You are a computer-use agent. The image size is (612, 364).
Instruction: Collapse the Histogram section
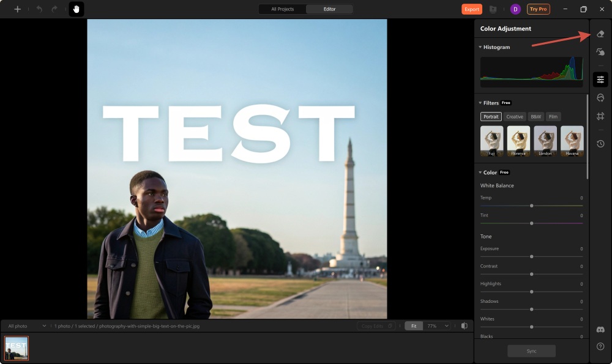480,47
